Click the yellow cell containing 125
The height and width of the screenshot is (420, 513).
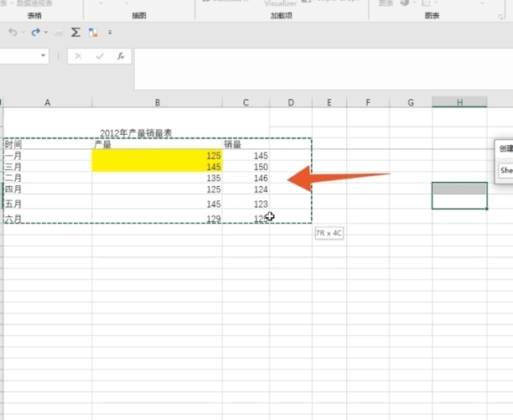point(157,156)
